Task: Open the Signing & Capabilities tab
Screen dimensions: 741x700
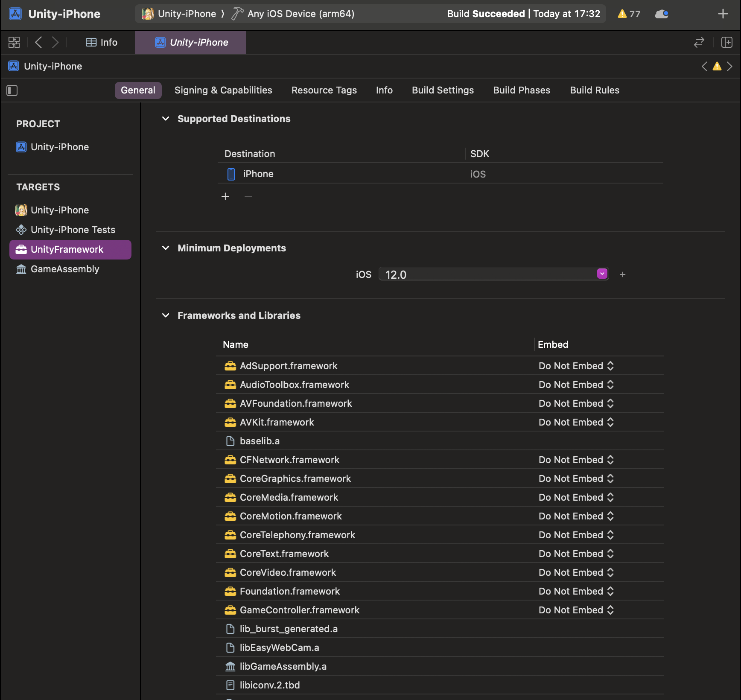Action: [x=223, y=90]
